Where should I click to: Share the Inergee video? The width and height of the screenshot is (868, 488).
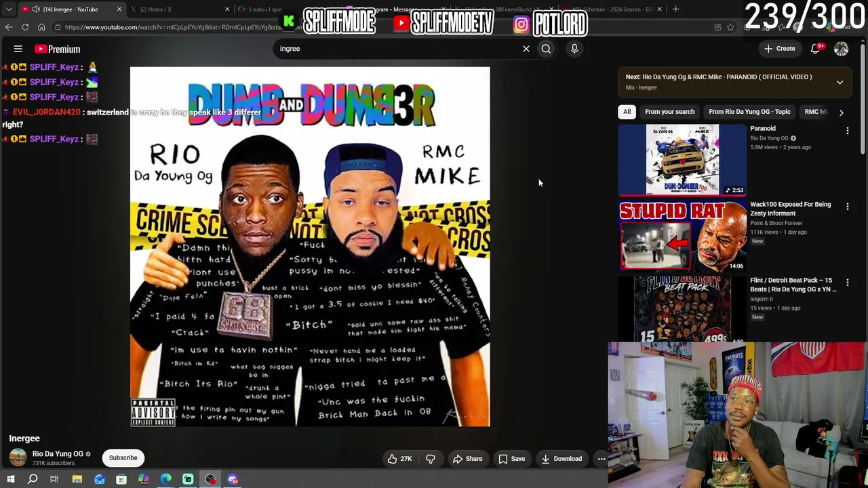click(x=467, y=459)
